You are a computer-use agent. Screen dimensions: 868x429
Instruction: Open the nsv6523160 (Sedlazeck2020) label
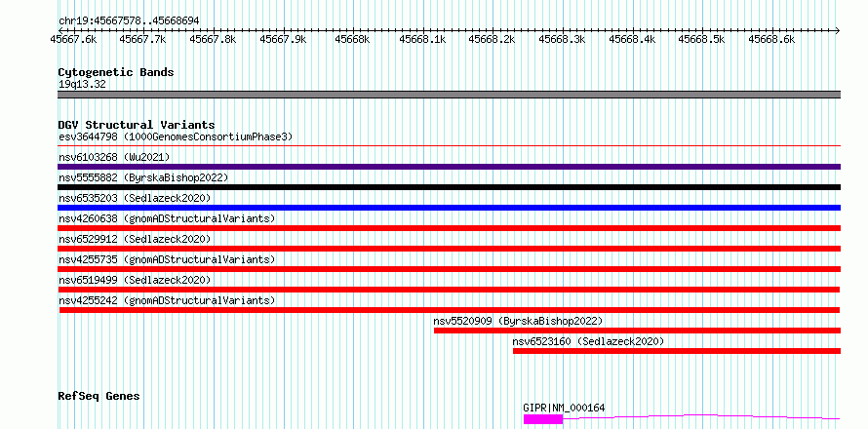[x=588, y=341]
